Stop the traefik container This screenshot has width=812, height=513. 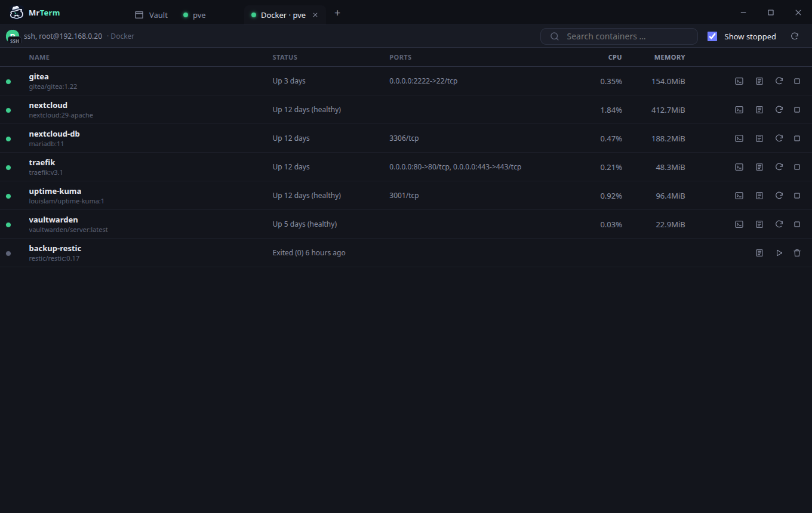[797, 167]
